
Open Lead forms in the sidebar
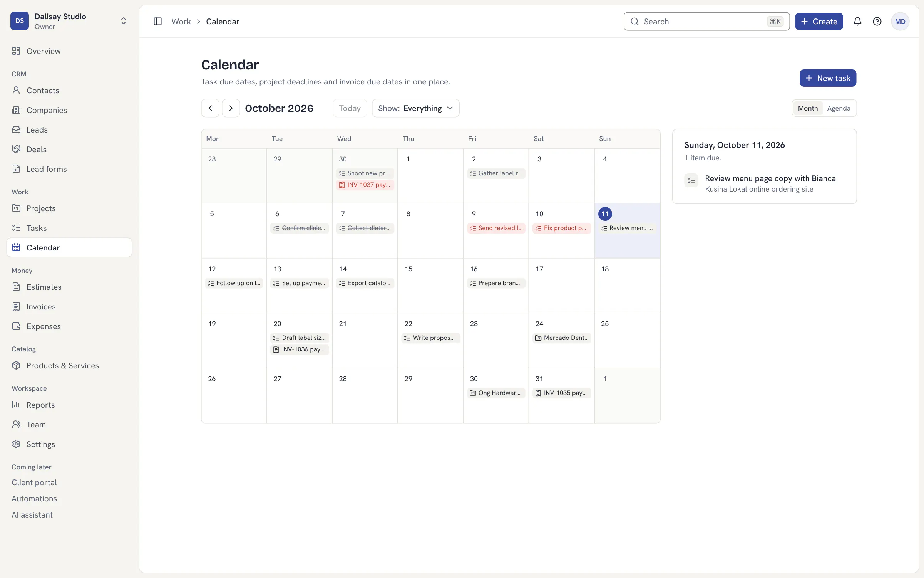(x=69, y=169)
